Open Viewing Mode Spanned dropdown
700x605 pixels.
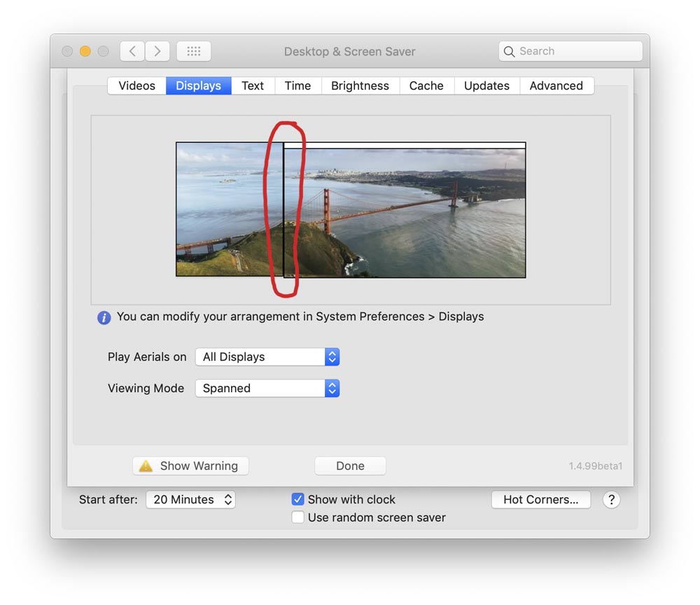[267, 388]
